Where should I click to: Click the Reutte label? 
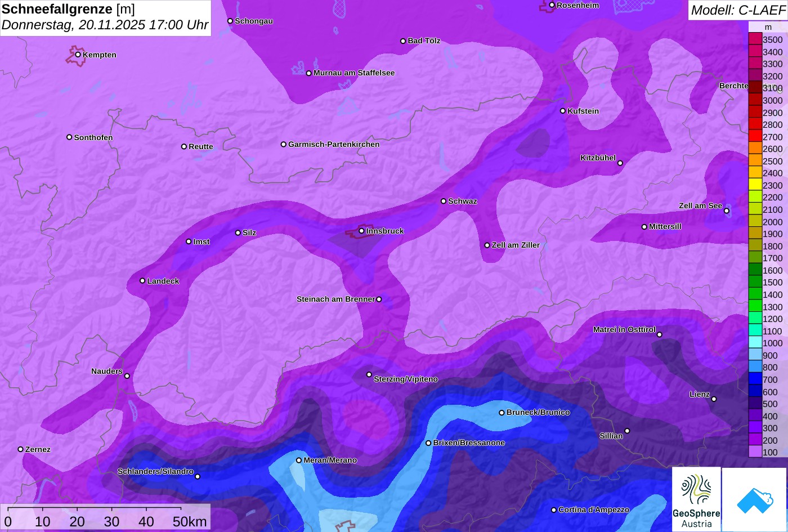click(x=201, y=146)
